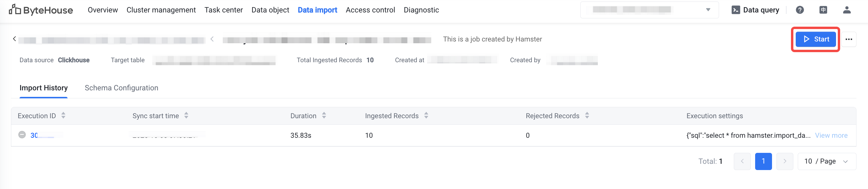Sort by Sync start time
This screenshot has width=868, height=189.
(x=186, y=116)
